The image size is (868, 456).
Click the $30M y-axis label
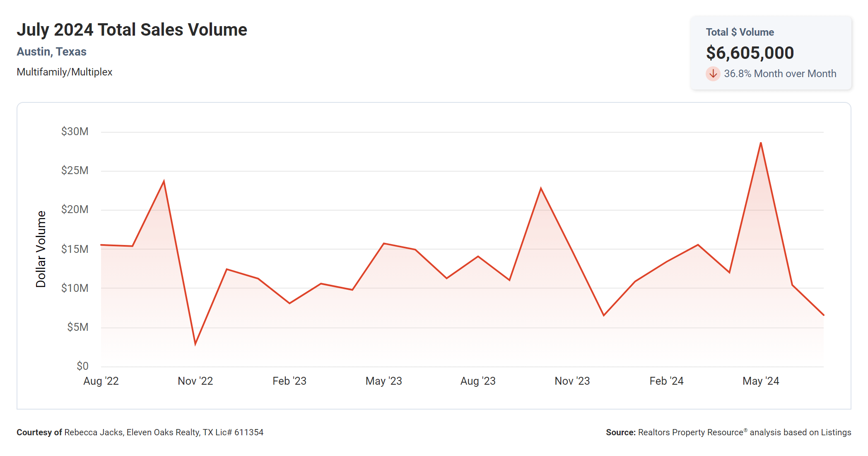point(75,131)
